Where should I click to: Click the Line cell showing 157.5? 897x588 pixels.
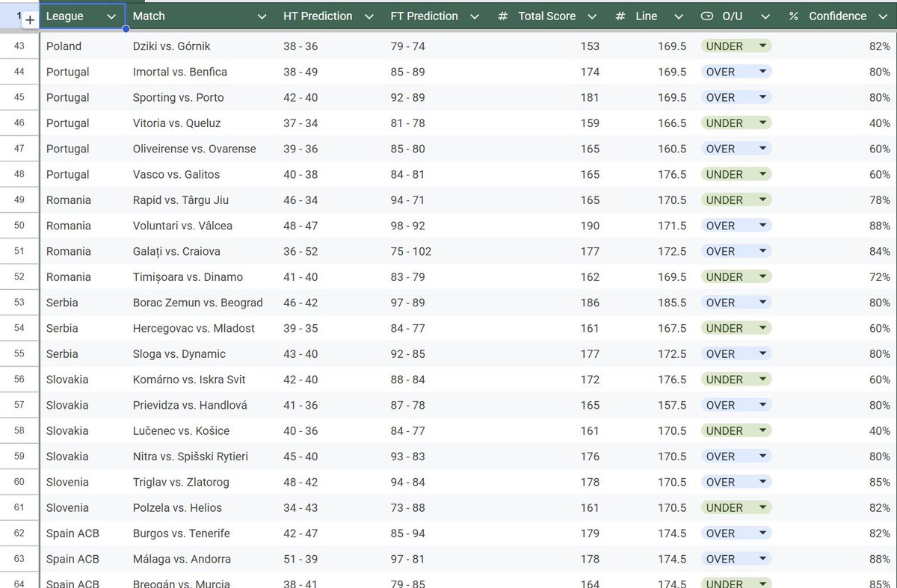click(650, 405)
